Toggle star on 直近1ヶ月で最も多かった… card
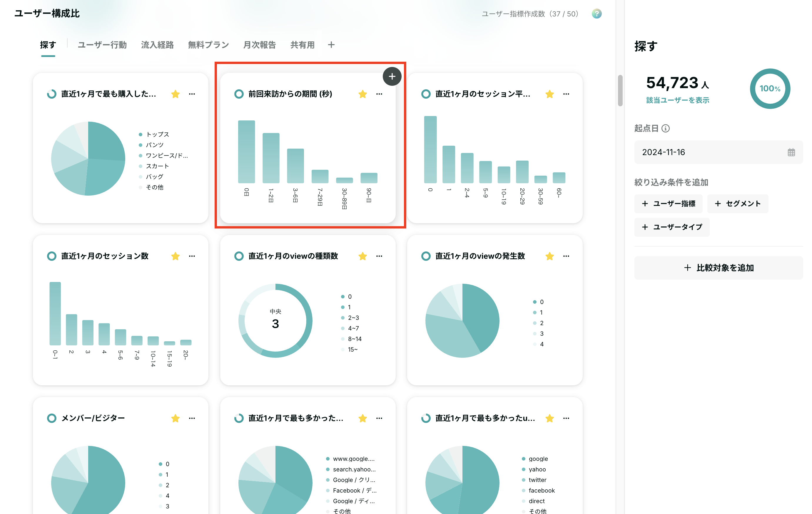Viewport: 812px width, 514px height. point(362,418)
